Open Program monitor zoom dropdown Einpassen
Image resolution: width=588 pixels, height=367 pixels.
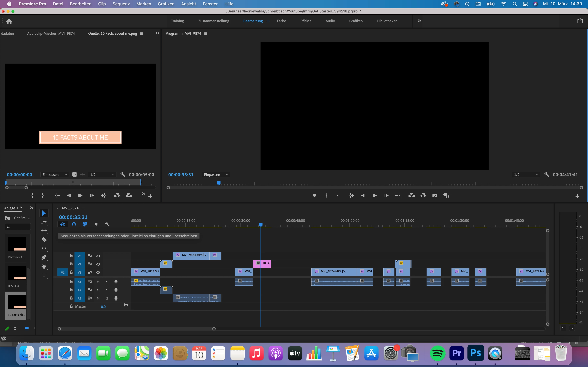coord(216,174)
